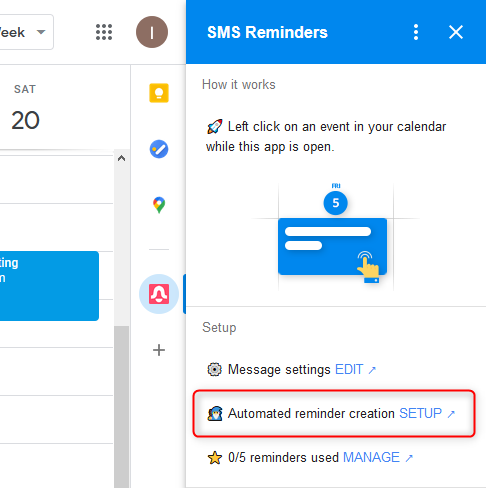Click the calendar scroll up arrow
This screenshot has width=486, height=488.
(121, 158)
